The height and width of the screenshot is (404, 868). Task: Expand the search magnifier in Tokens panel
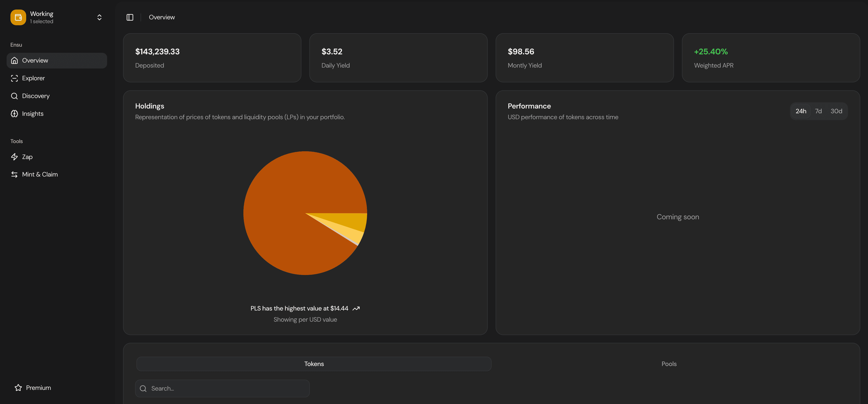click(143, 388)
